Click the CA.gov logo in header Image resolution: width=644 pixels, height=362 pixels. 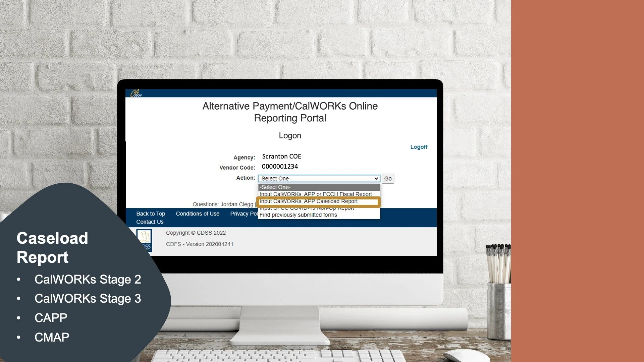[x=136, y=93]
